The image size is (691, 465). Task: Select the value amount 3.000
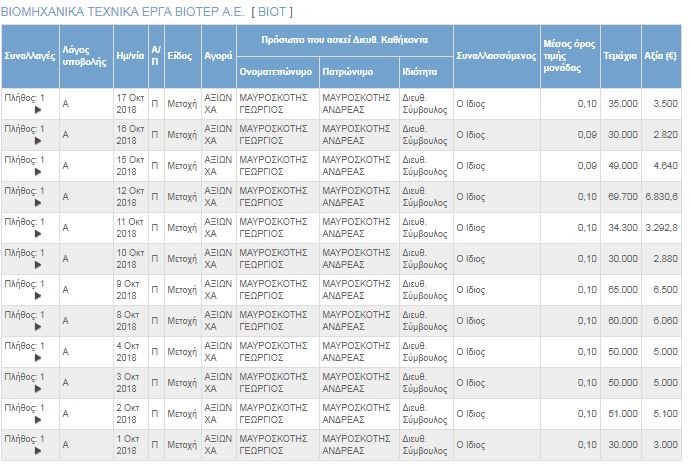[665, 445]
